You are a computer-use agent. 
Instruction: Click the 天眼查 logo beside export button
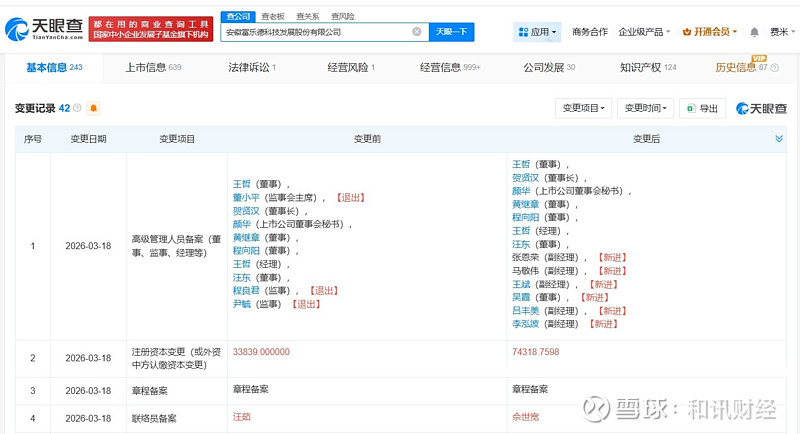pos(761,108)
